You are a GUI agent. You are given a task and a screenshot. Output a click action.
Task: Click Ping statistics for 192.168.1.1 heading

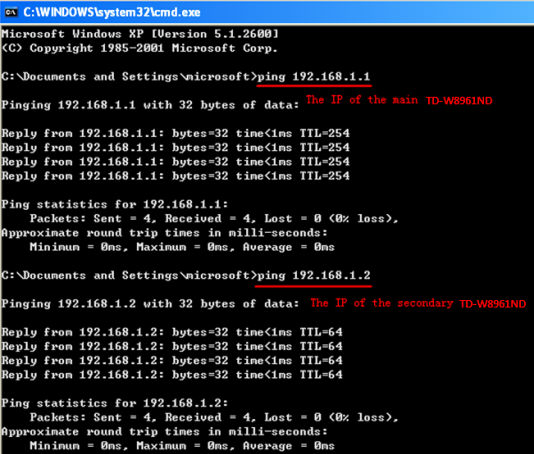click(115, 204)
